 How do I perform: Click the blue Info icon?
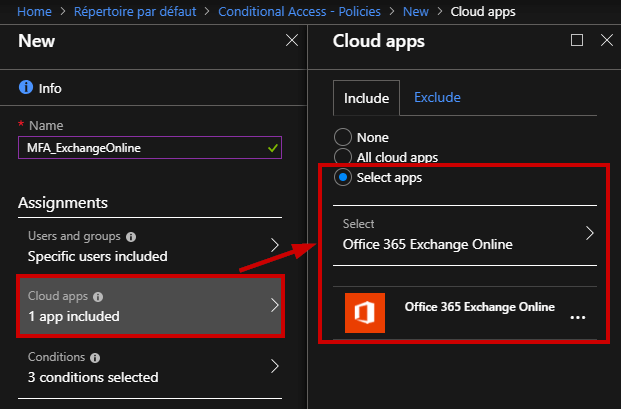(x=26, y=87)
